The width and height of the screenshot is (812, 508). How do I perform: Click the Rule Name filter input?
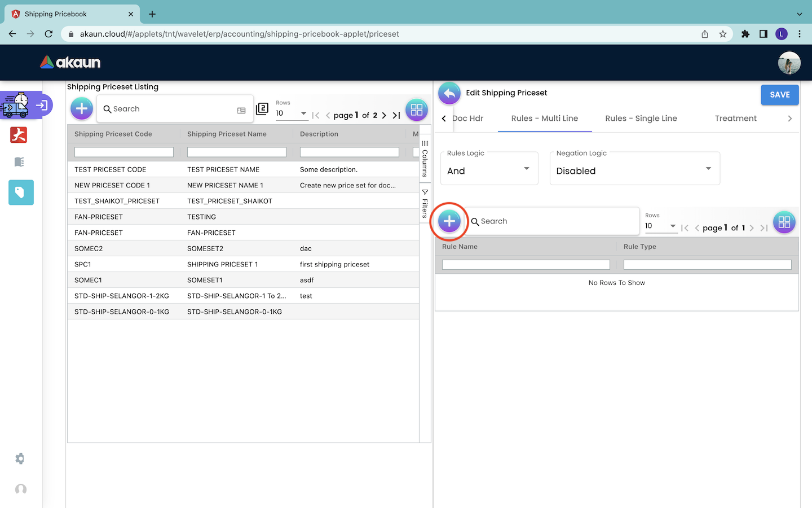[526, 265]
